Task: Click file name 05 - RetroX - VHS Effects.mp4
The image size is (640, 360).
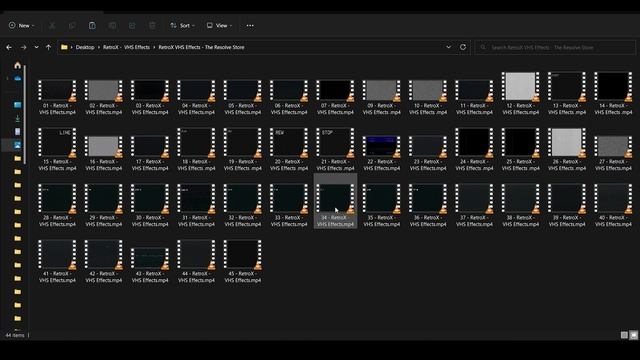Action: point(243,109)
